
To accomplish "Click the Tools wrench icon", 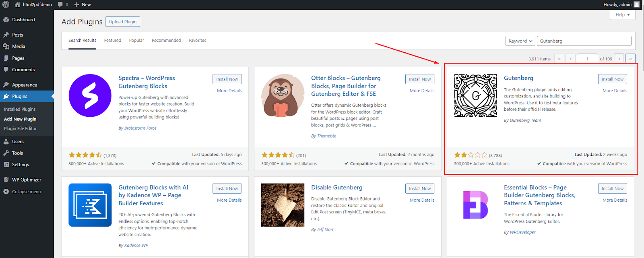I will 6,153.
